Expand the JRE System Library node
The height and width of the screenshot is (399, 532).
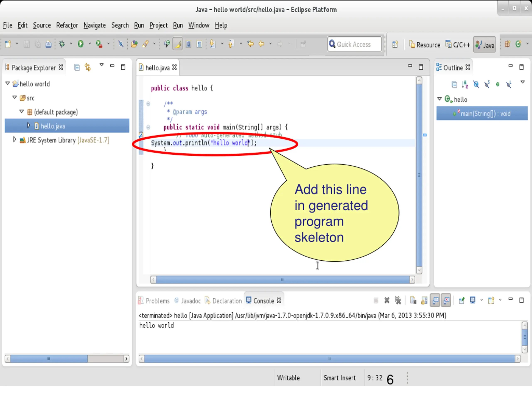(15, 139)
